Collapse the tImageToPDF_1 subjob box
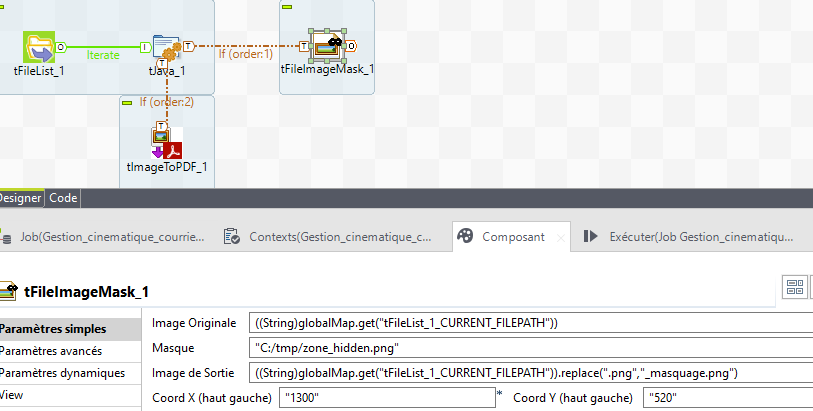The width and height of the screenshot is (813, 411). point(127,102)
